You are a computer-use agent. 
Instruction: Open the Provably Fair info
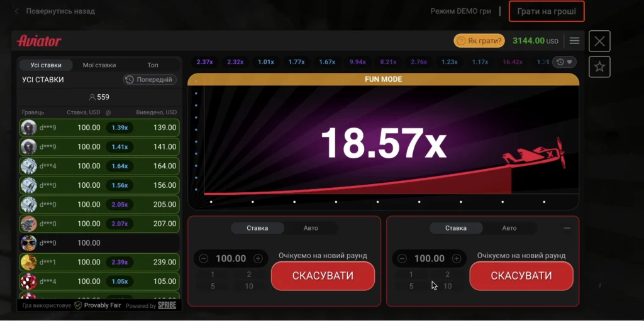point(97,305)
